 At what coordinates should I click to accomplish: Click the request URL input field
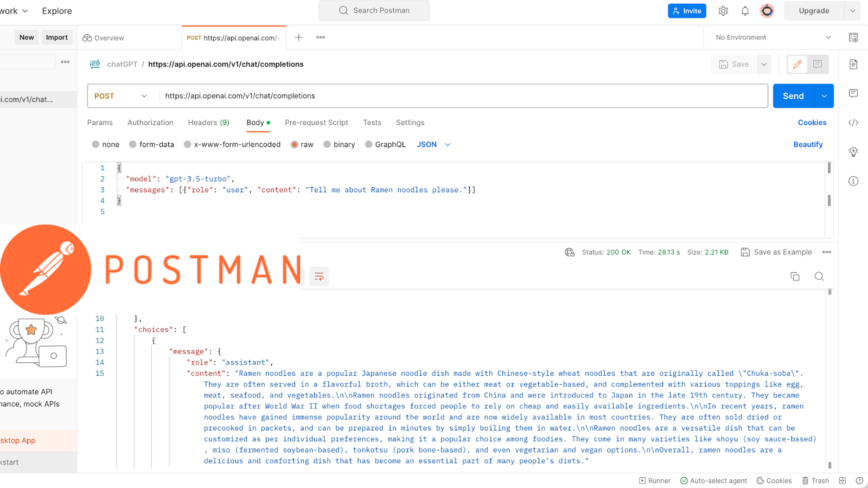(463, 96)
